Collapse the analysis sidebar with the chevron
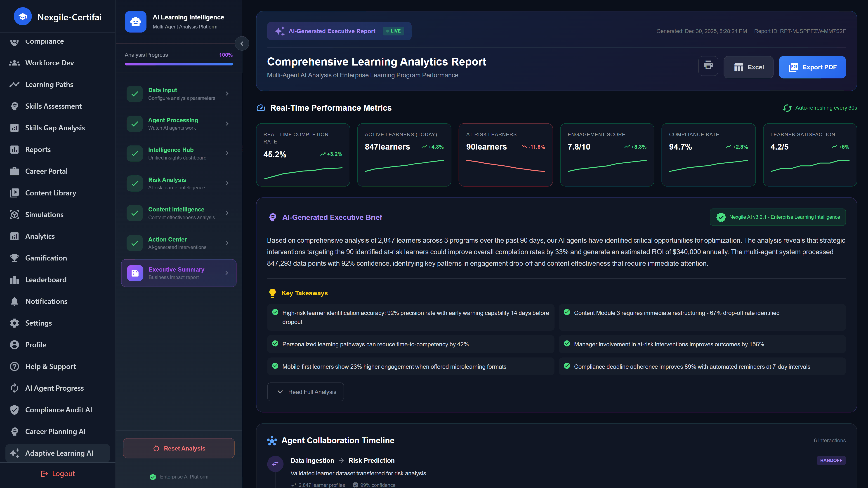 coord(242,43)
